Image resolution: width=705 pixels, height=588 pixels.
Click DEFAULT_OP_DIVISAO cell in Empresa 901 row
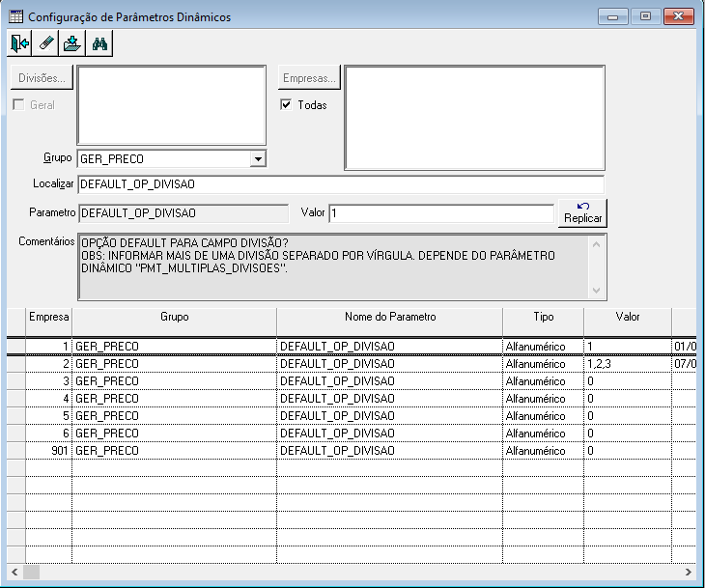pyautogui.click(x=390, y=451)
